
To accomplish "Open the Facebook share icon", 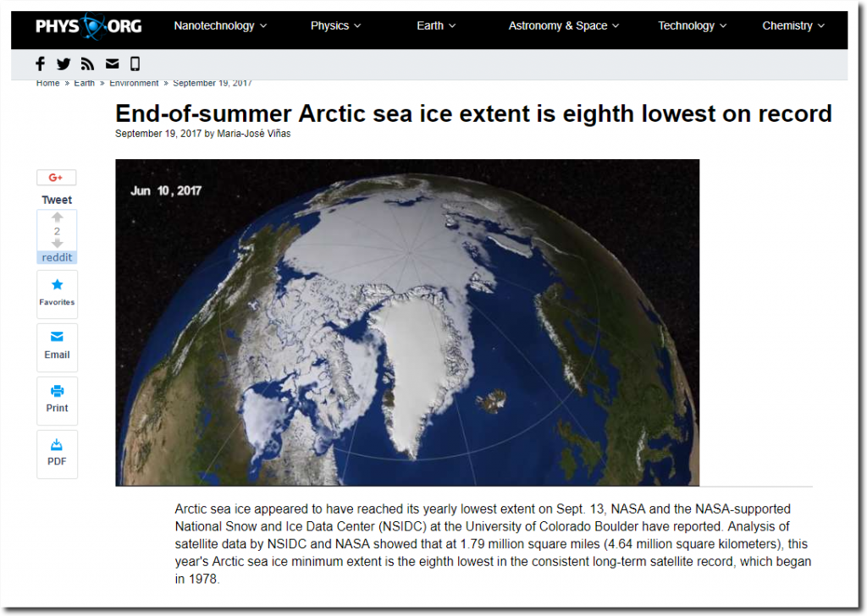I will [x=41, y=64].
